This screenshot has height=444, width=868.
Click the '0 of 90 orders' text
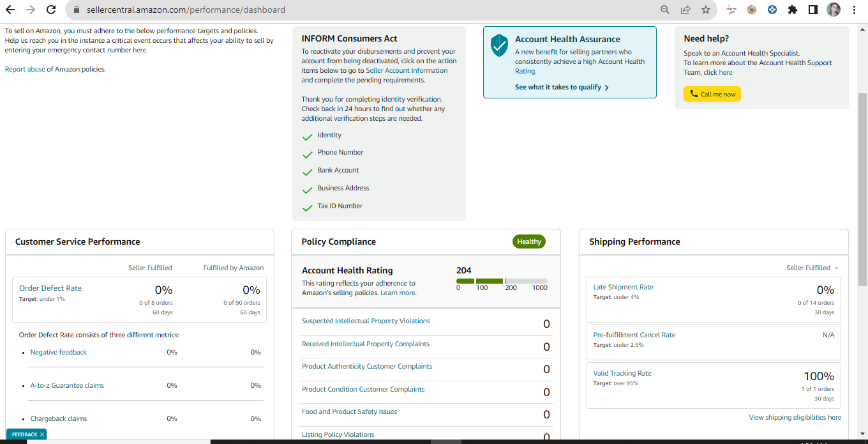(x=242, y=303)
